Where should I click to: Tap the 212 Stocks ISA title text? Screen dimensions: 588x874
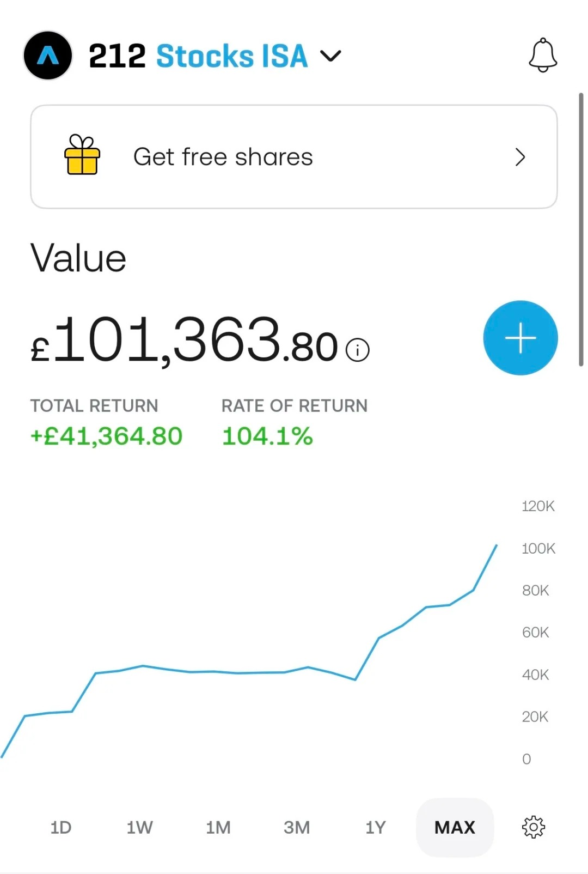tap(198, 56)
